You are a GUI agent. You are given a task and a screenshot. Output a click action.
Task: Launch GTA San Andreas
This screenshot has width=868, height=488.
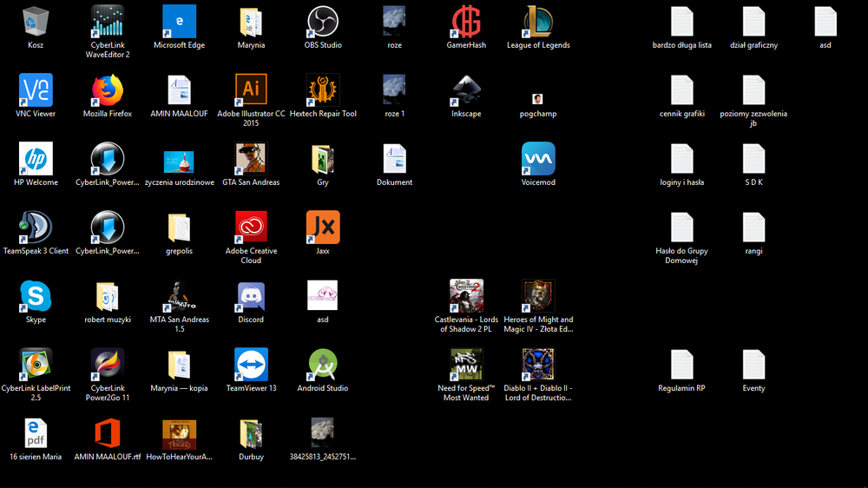pyautogui.click(x=251, y=159)
